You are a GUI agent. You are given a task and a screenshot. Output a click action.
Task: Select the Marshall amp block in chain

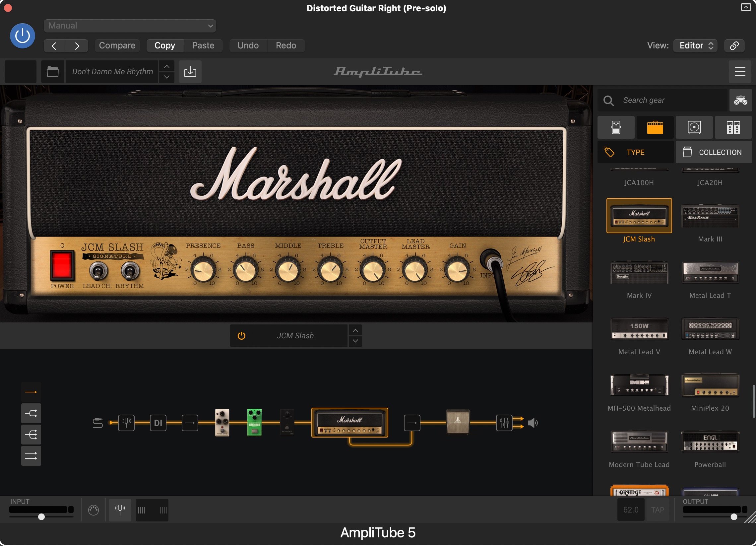coord(350,423)
